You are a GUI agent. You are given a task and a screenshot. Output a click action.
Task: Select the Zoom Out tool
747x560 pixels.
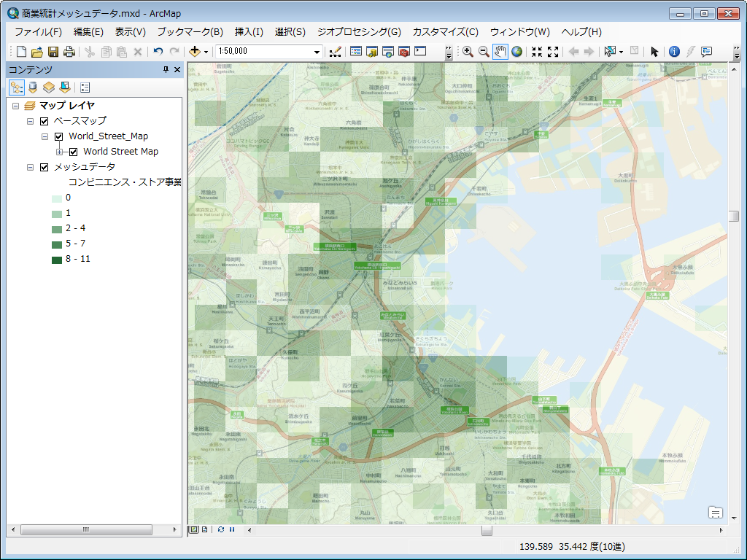484,52
